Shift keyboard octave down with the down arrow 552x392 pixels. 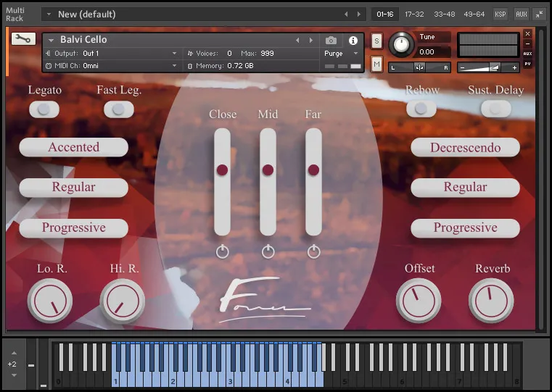tap(14, 375)
